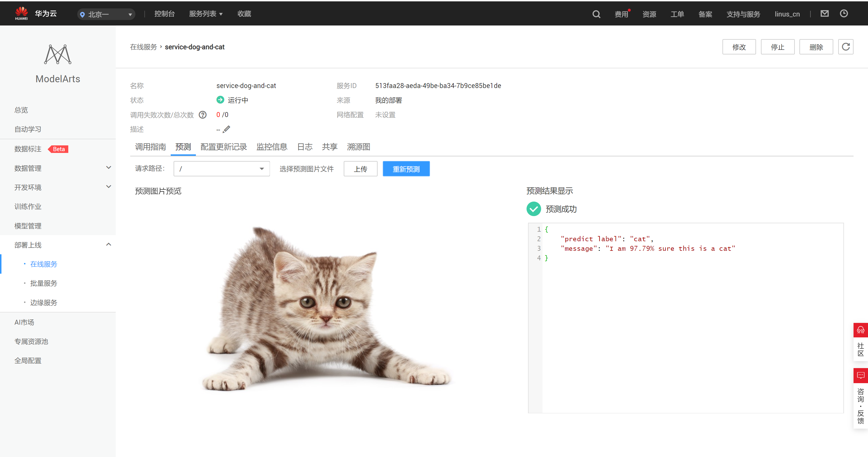Open the 请求路径 combo box
The width and height of the screenshot is (868, 457).
pos(221,169)
